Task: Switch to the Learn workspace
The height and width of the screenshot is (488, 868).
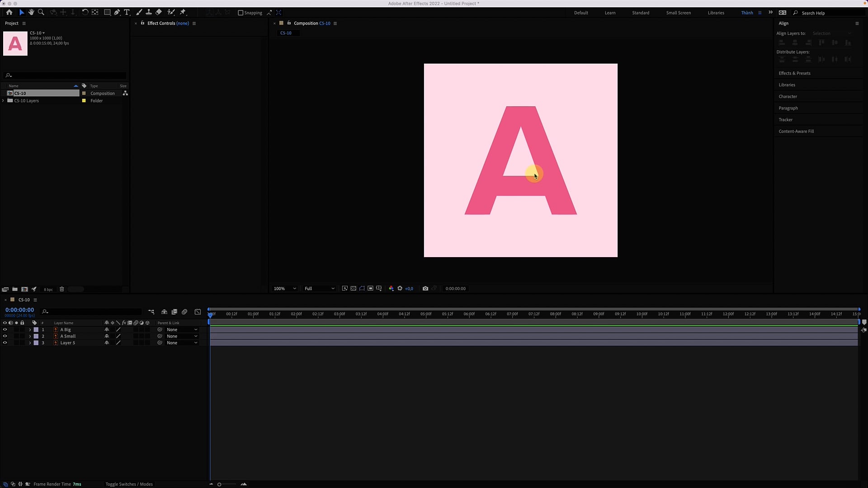Action: tap(610, 13)
